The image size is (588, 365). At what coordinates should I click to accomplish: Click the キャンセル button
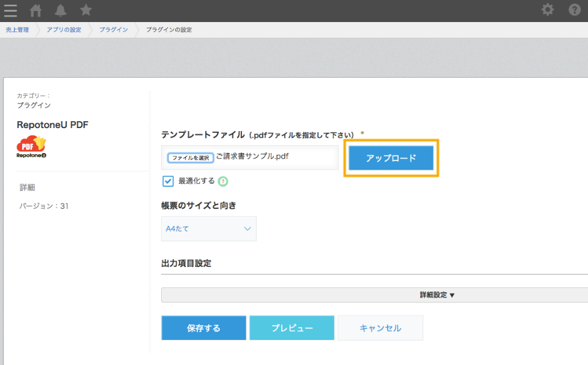click(380, 328)
